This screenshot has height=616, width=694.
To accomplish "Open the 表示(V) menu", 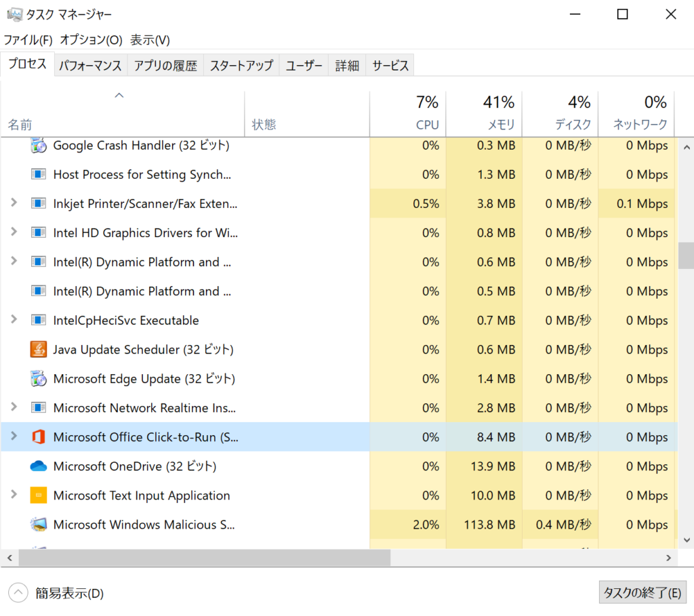I will pos(150,40).
